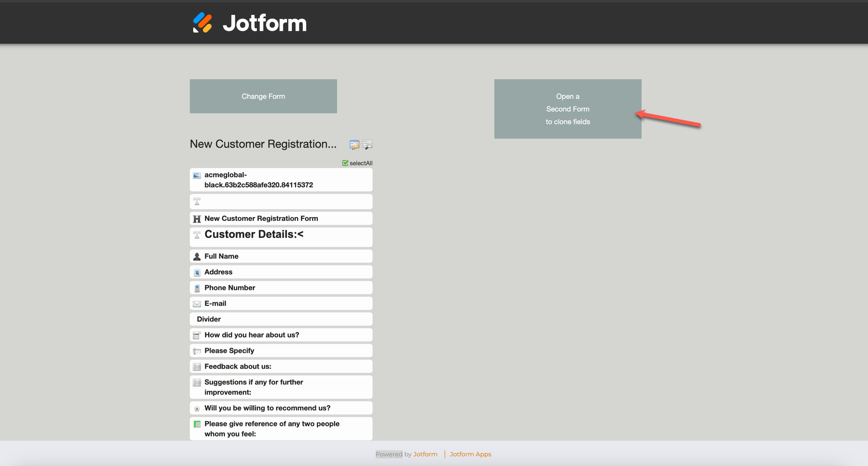Click the Jotform logo icon
Image resolution: width=868 pixels, height=466 pixels.
[x=202, y=23]
